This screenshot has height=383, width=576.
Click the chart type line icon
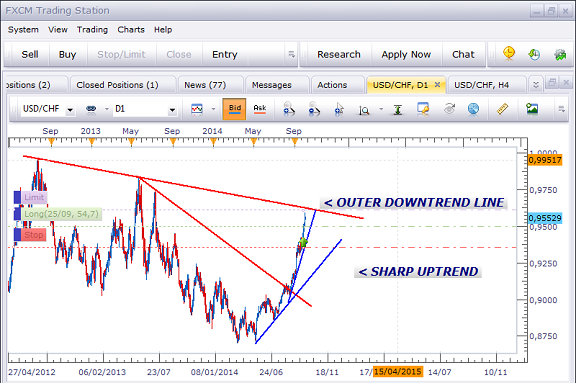click(x=197, y=109)
